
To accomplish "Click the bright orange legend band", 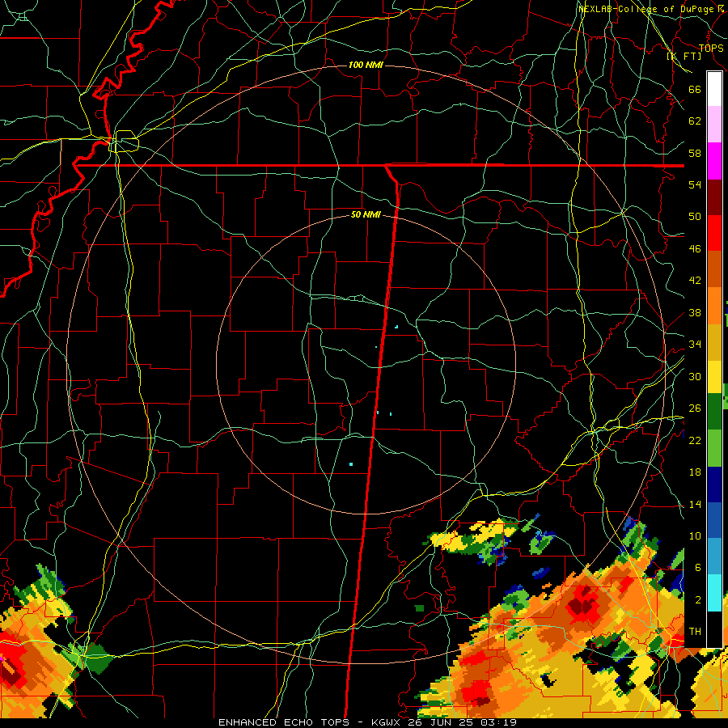I will coord(714,306).
